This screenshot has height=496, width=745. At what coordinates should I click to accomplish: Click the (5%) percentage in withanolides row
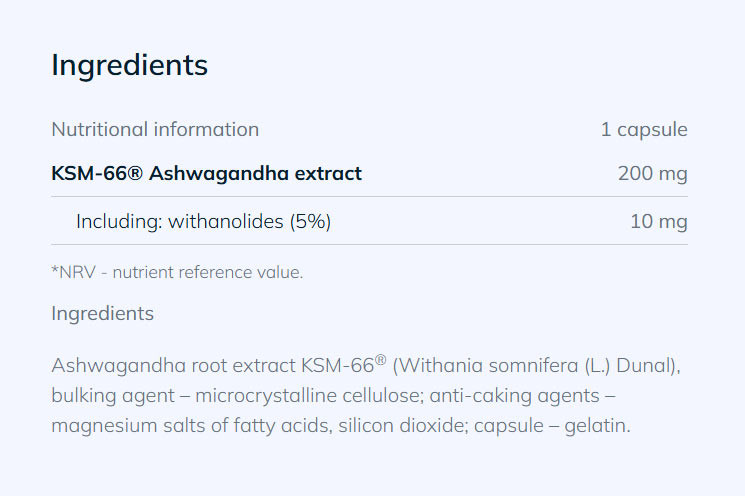(x=310, y=221)
